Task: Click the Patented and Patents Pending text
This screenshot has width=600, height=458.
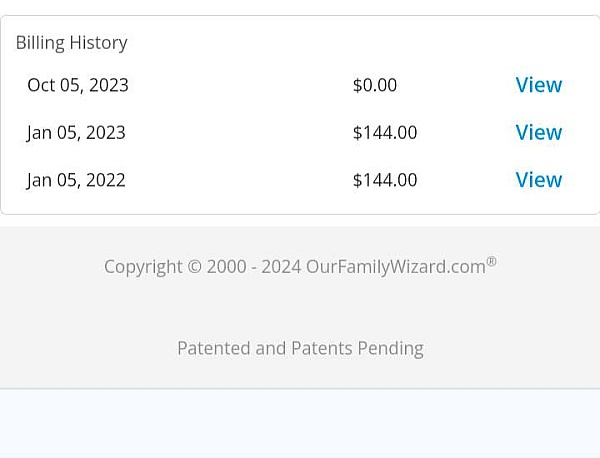Action: [300, 348]
